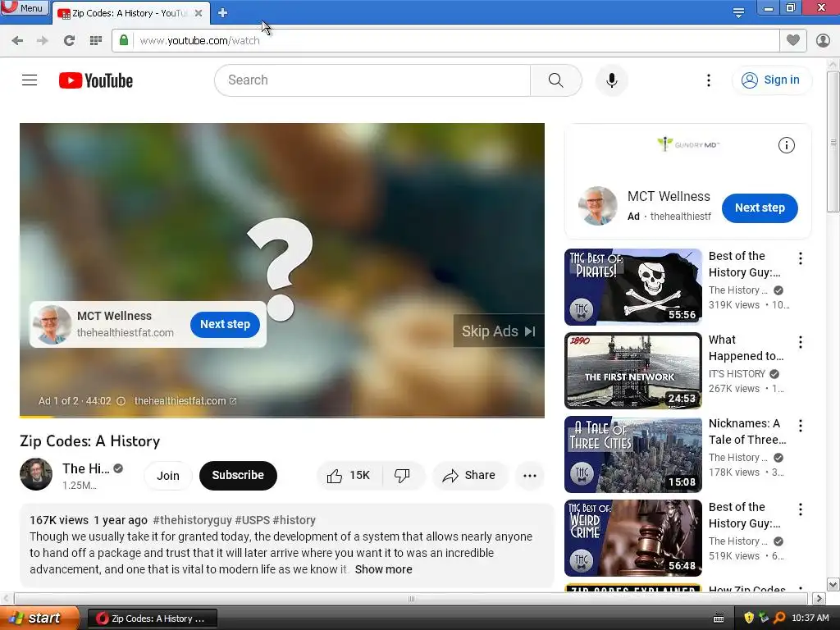This screenshot has height=630, width=840.
Task: Click title Nicknames: A Tale of Three
Action: (747, 431)
